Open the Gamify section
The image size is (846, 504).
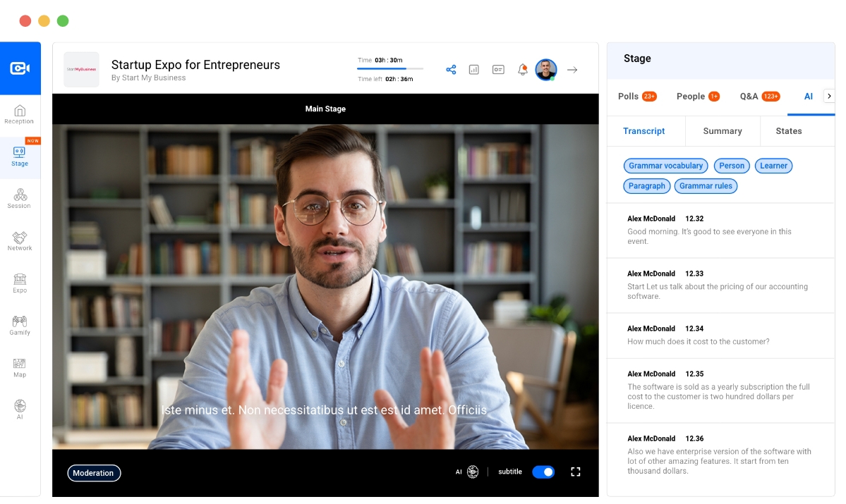coord(19,324)
